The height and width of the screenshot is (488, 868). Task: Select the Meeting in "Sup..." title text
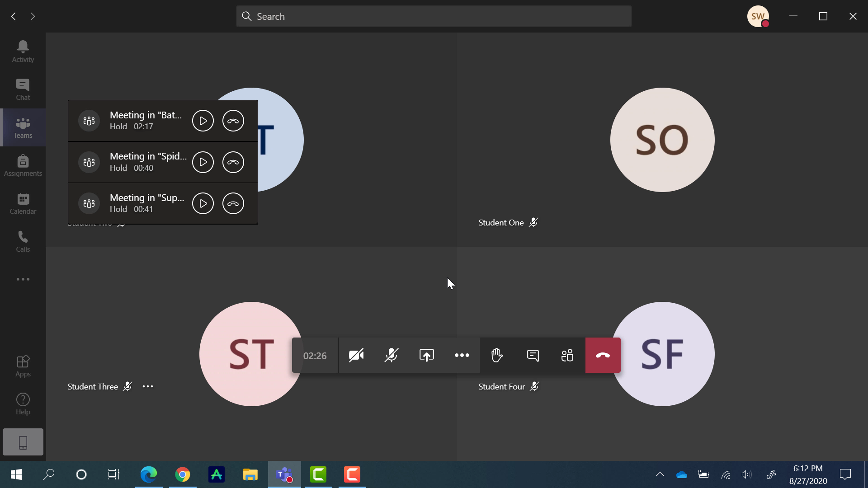(147, 198)
